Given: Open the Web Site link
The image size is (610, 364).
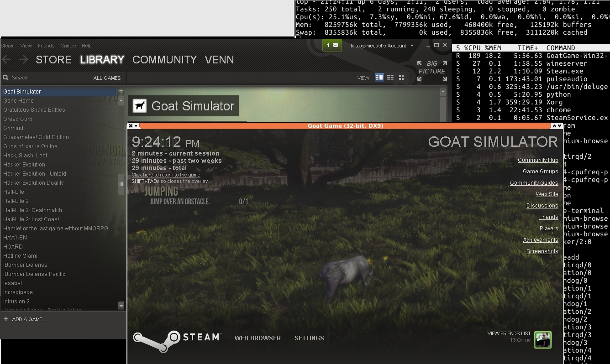Looking at the screenshot, I should pyautogui.click(x=547, y=194).
